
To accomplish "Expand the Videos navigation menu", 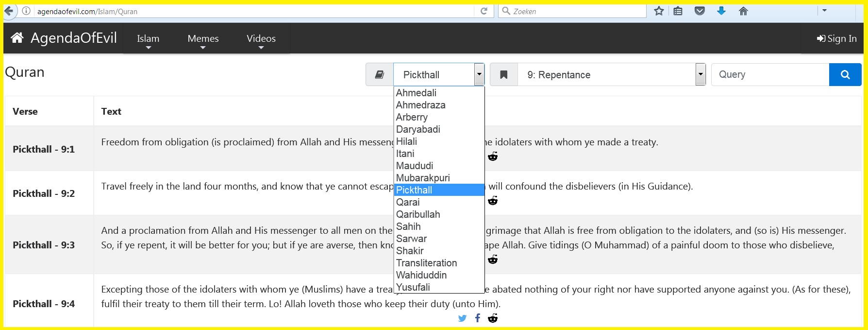I will 261,39.
